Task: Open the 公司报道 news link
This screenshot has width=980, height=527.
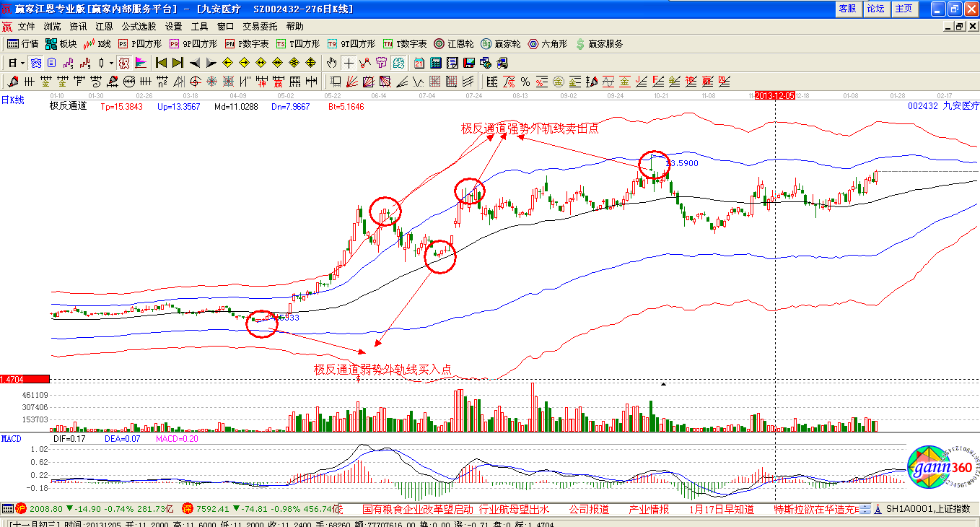Action: 588,509
